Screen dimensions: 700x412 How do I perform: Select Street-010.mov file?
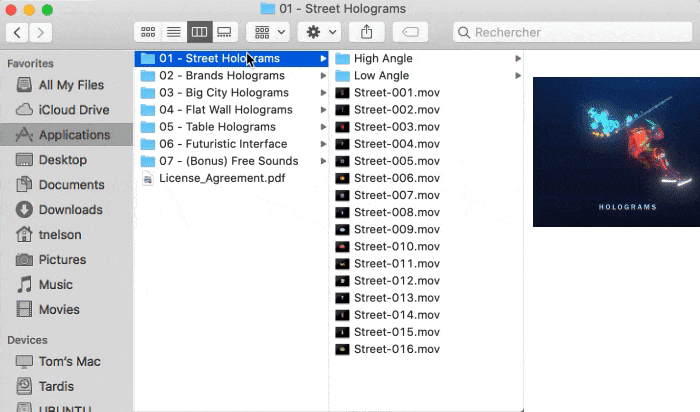426,246
